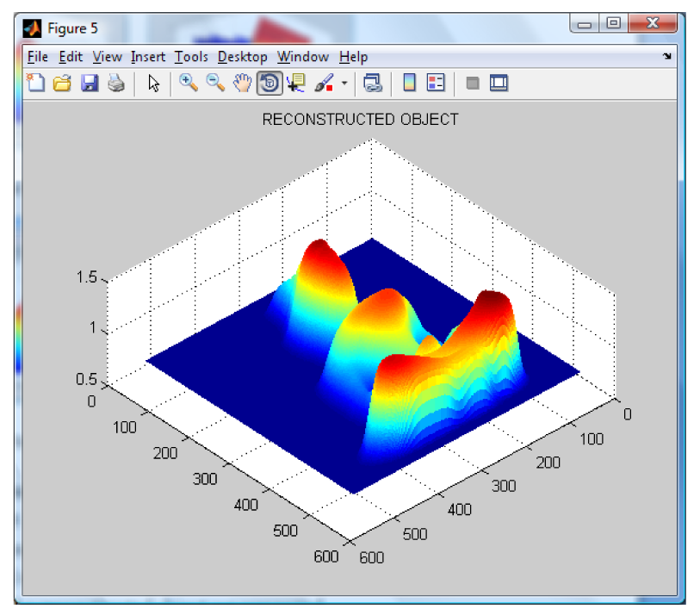Select the Data Cursor tool

296,84
